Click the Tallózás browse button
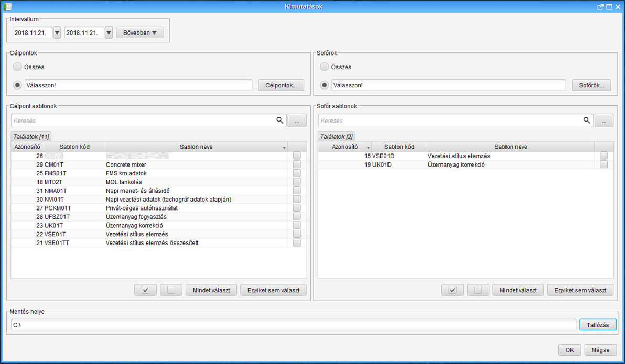625x364 pixels. [x=598, y=325]
